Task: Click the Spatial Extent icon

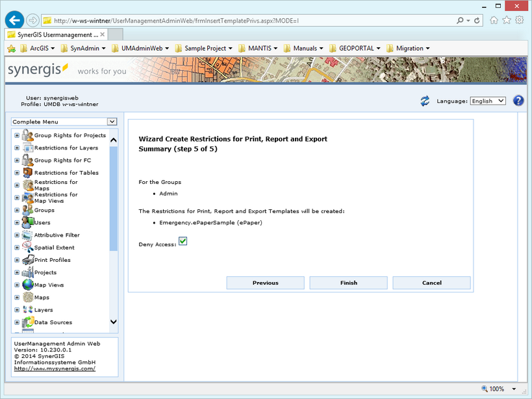Action: (x=27, y=247)
